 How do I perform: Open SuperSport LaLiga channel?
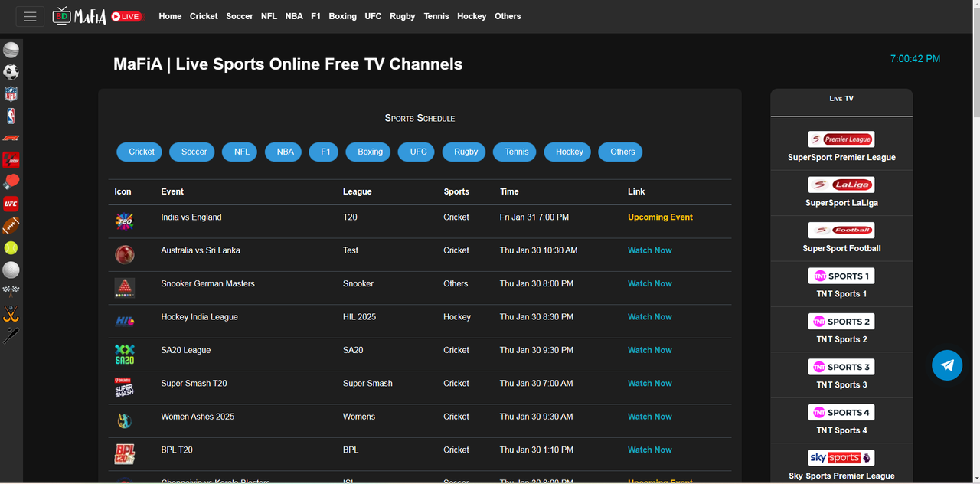841,192
